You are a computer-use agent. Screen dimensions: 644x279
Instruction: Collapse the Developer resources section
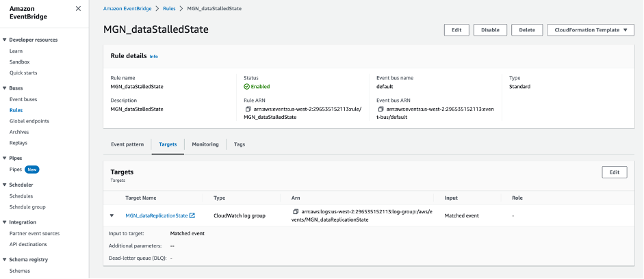[4, 40]
